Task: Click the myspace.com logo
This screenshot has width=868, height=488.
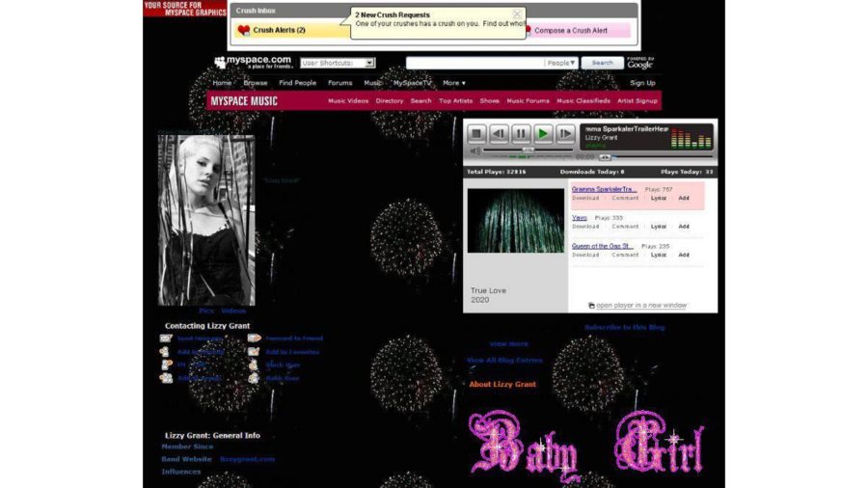Action: pos(253,62)
